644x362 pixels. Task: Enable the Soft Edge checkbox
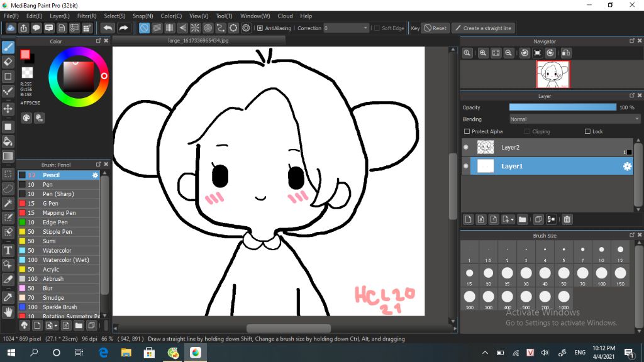coord(377,28)
